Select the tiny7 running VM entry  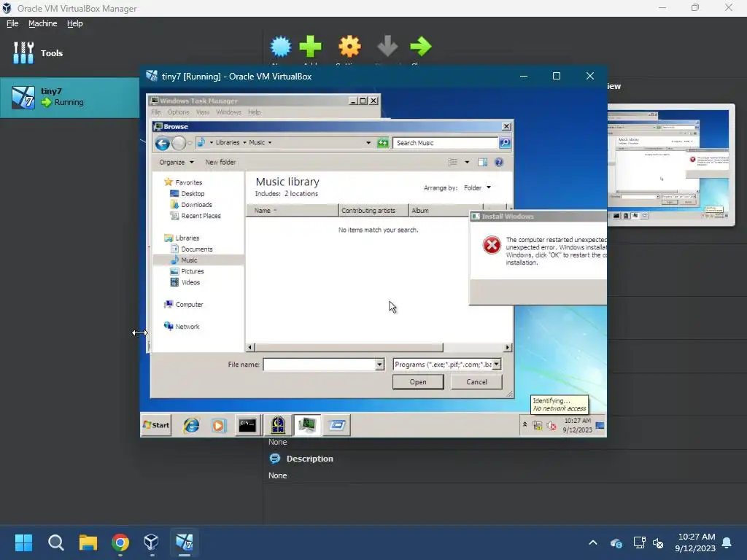point(69,97)
